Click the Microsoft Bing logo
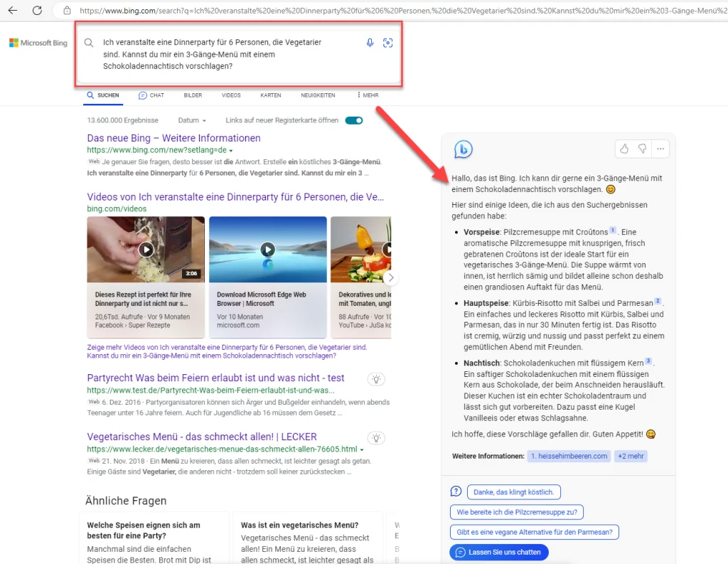This screenshot has width=728, height=564. click(38, 43)
